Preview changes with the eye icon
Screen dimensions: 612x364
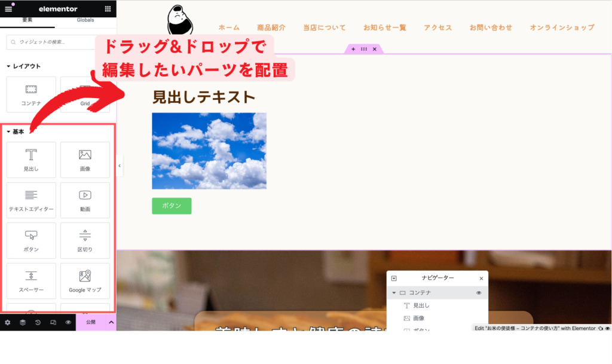(68, 323)
